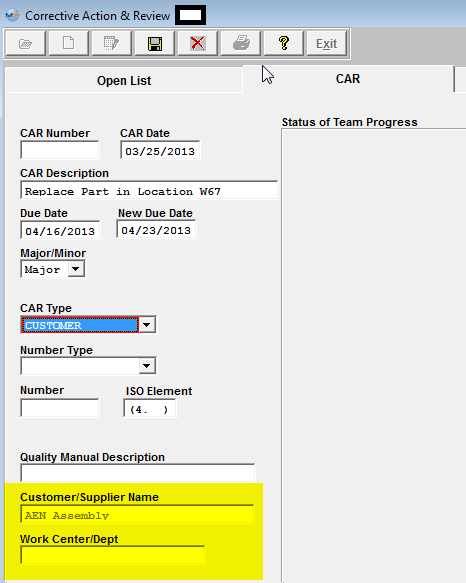The width and height of the screenshot is (466, 583).
Task: Open help with the question mark icon
Action: (284, 44)
